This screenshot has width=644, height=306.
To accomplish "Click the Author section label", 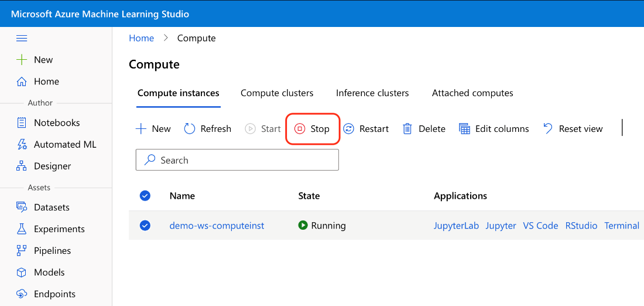I will click(x=40, y=103).
